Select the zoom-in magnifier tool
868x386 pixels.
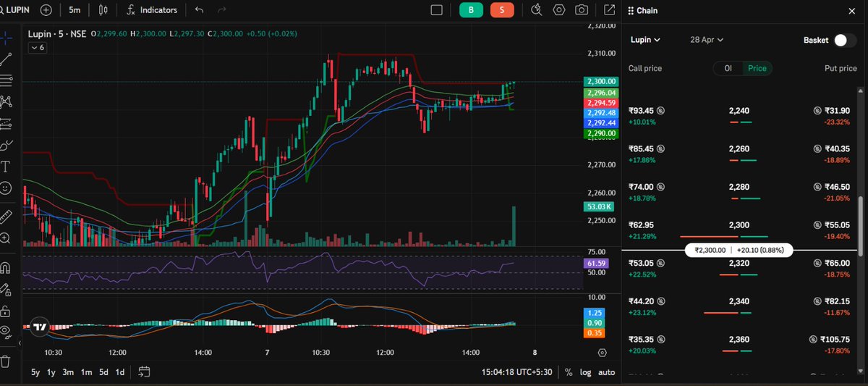(6, 238)
